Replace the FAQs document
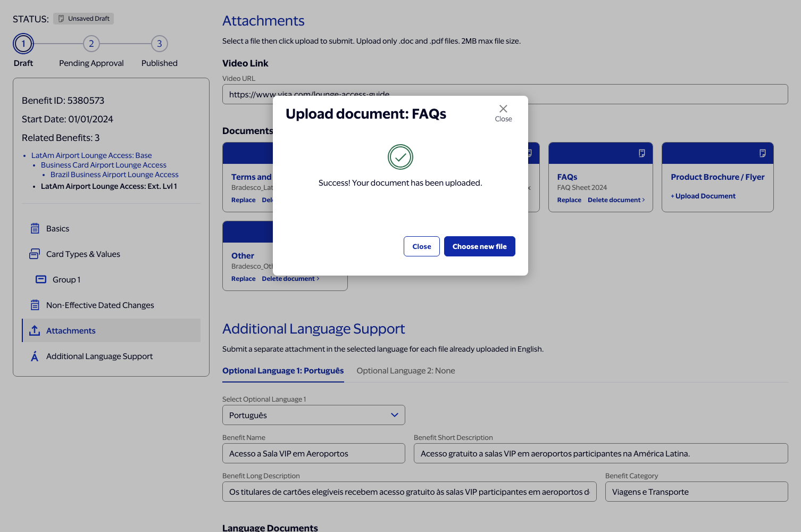The height and width of the screenshot is (532, 801). click(x=569, y=200)
